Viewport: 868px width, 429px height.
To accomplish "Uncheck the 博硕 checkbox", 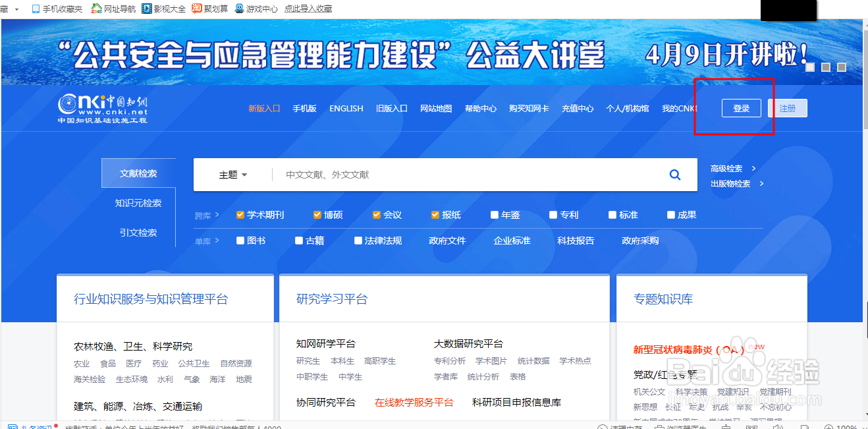I will [317, 215].
